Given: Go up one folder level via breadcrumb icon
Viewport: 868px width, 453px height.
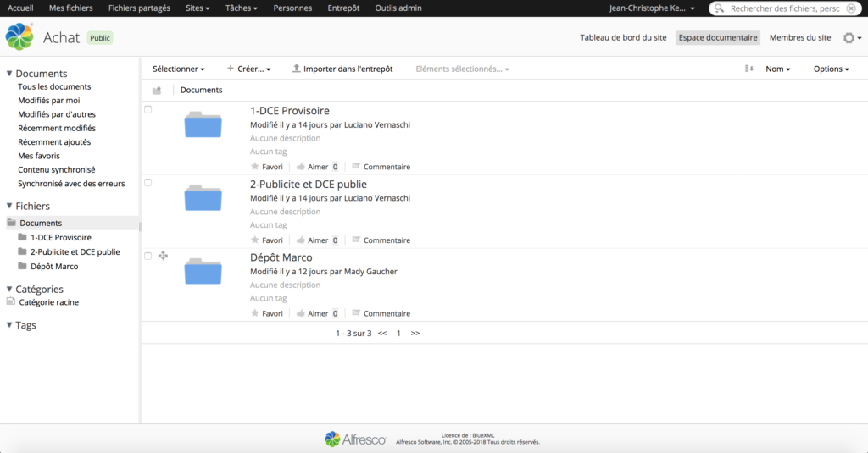Looking at the screenshot, I should coord(157,90).
